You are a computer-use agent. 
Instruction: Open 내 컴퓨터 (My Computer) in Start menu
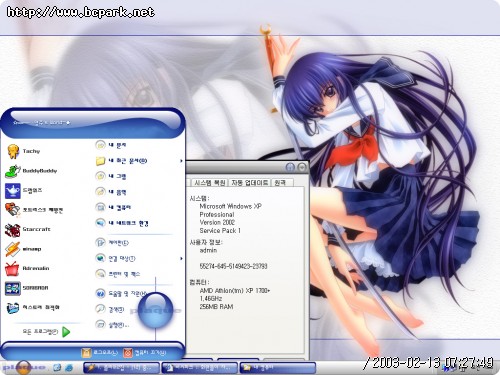[x=113, y=207]
